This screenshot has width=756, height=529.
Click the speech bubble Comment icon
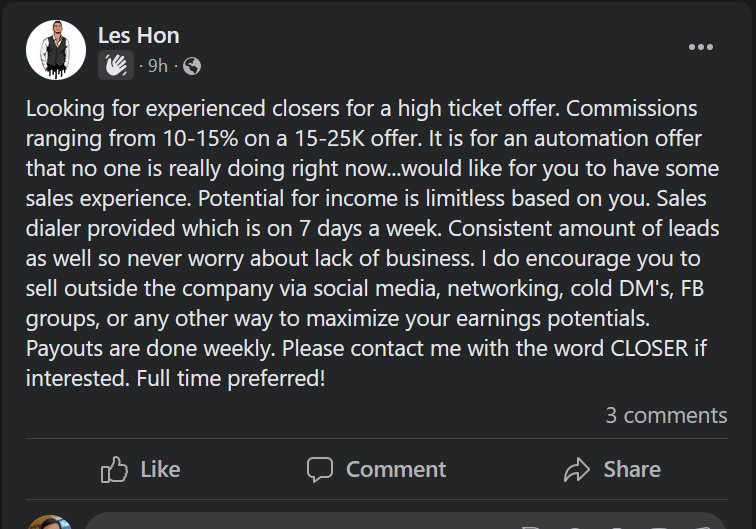point(320,469)
